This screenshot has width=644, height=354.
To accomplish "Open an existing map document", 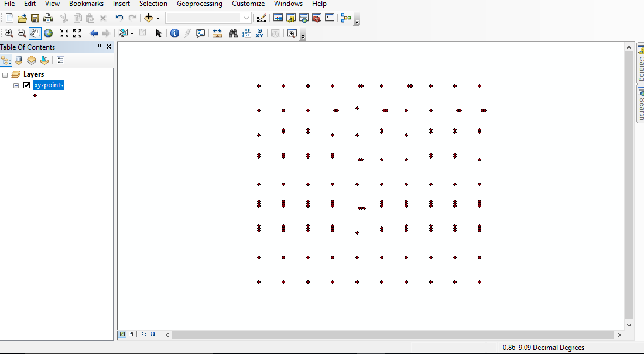I will [22, 18].
